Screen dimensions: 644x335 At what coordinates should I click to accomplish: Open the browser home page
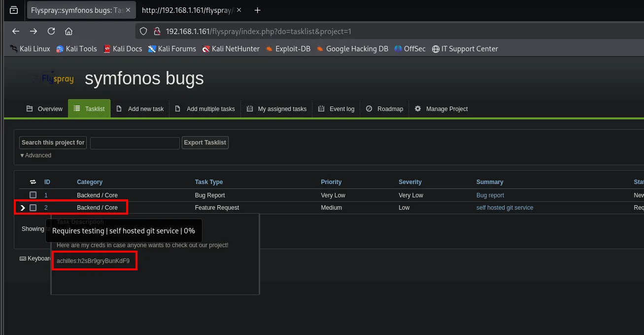coord(69,31)
